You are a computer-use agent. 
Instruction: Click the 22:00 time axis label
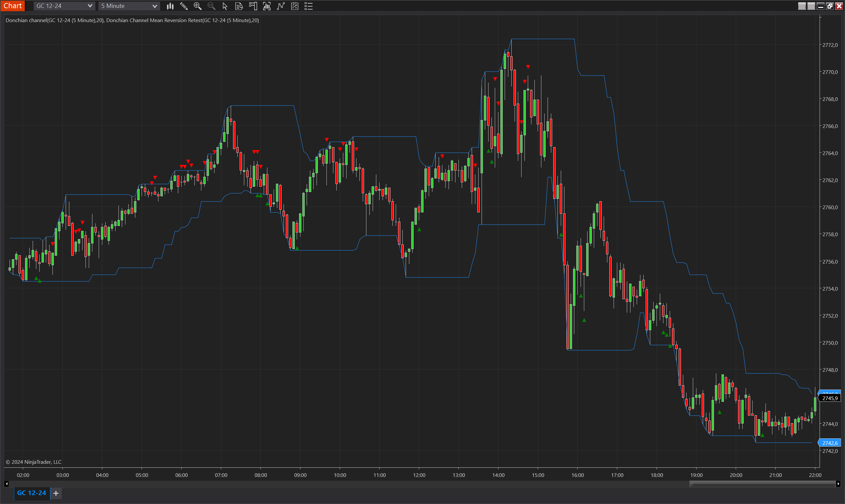tap(815, 475)
